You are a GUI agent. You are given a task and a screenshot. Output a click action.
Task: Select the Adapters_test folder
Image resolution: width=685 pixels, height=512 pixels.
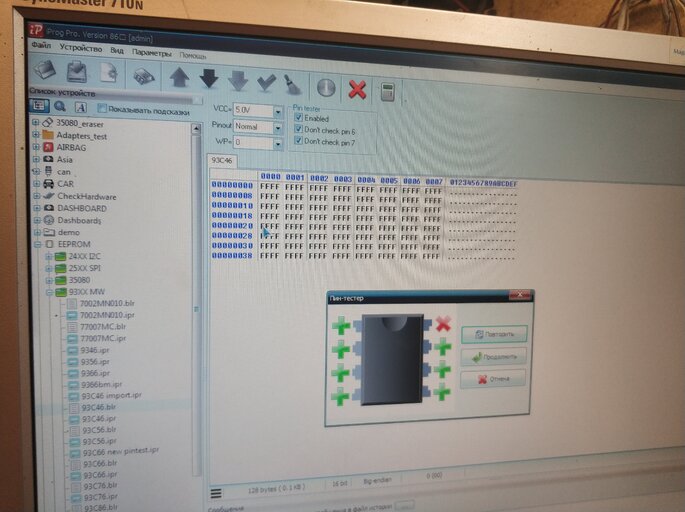(82, 135)
